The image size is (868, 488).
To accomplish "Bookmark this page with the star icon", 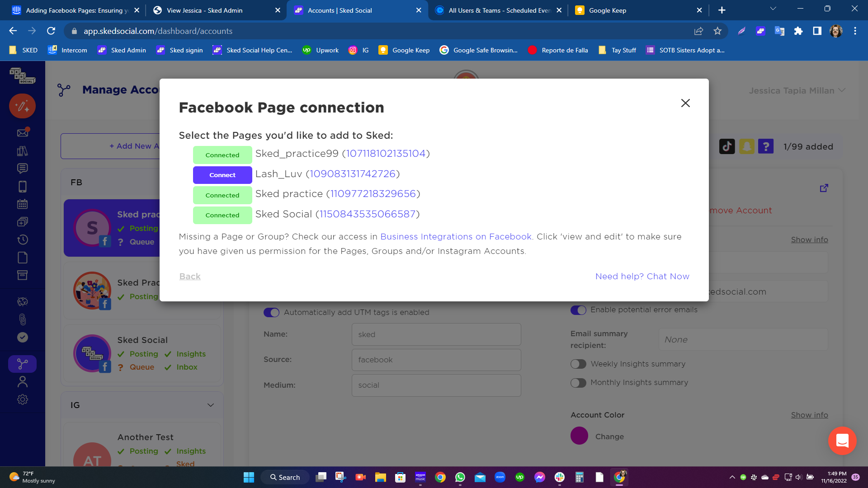I will click(x=717, y=31).
